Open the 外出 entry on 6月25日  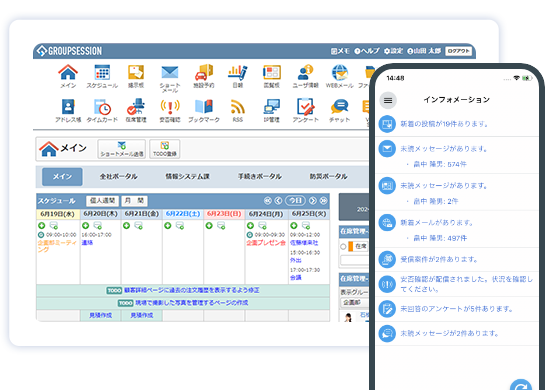tap(295, 260)
